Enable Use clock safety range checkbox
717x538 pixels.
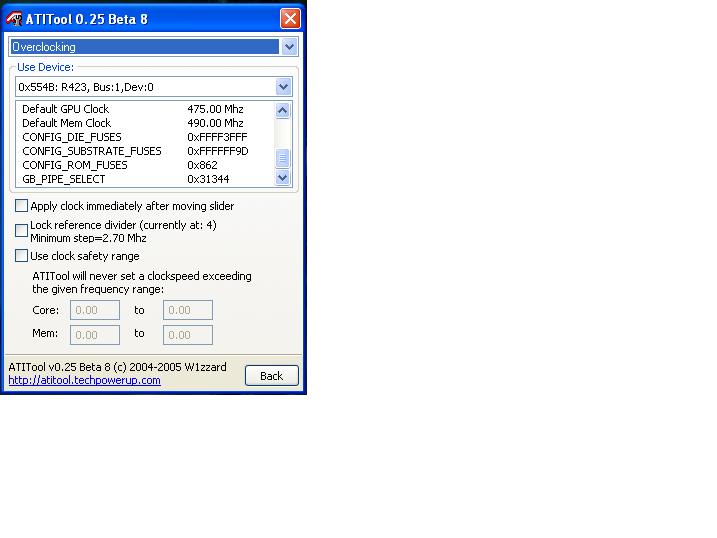(21, 256)
